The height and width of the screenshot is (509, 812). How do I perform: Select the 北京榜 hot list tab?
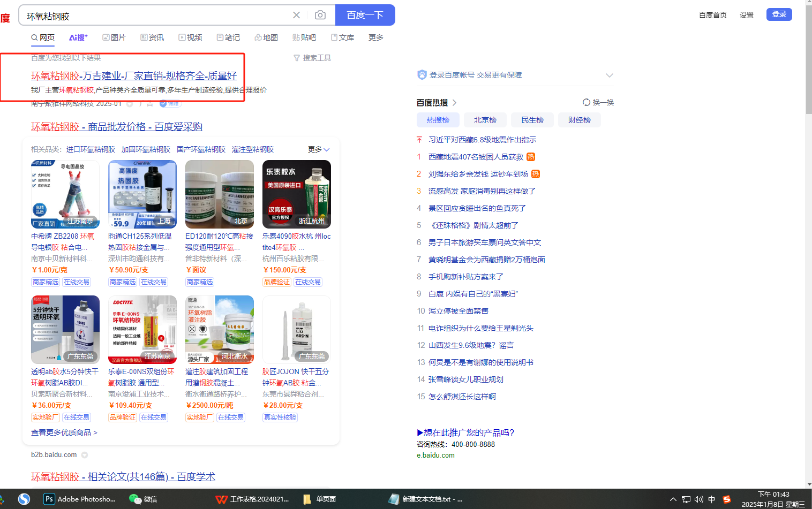[485, 120]
